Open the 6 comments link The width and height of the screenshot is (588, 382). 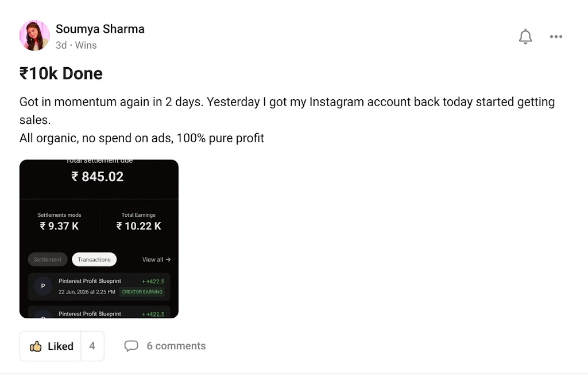pyautogui.click(x=176, y=346)
